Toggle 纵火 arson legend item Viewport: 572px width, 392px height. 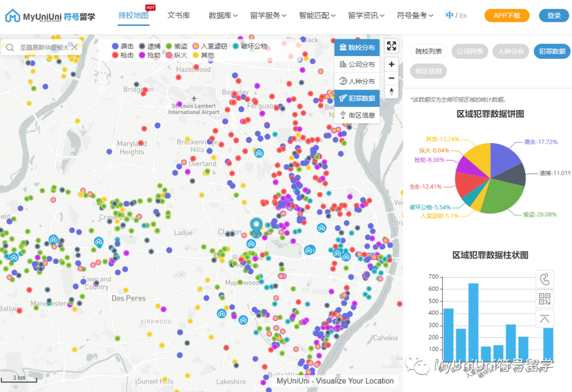[x=176, y=55]
